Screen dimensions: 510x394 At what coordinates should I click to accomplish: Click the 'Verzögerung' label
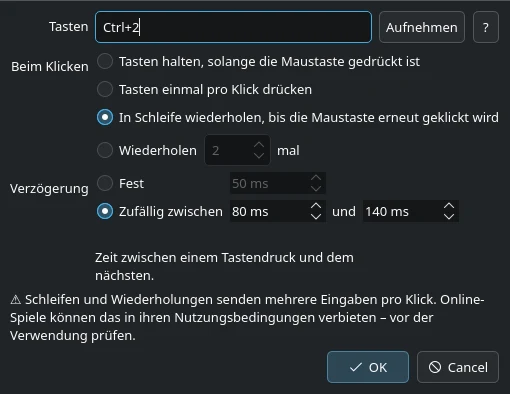coord(49,189)
